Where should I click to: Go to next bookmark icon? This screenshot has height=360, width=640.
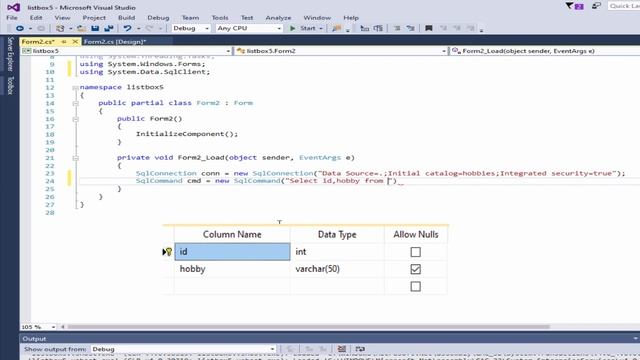[x=457, y=28]
